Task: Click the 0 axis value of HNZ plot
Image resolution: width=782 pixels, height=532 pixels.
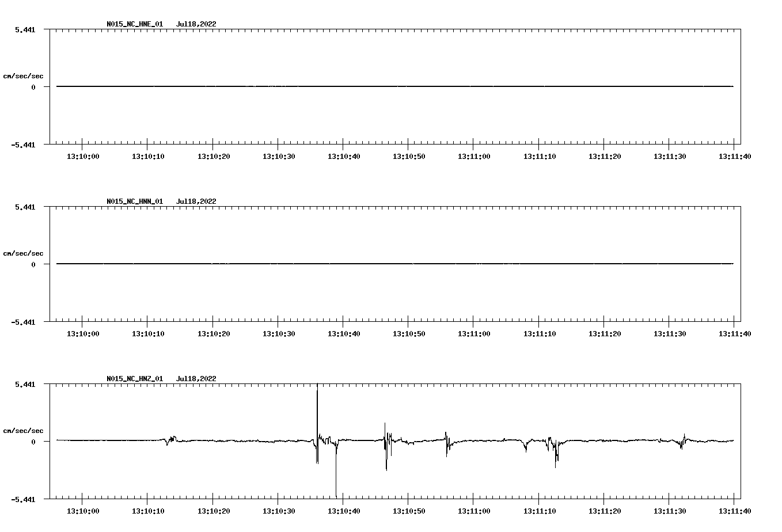Action: point(33,442)
